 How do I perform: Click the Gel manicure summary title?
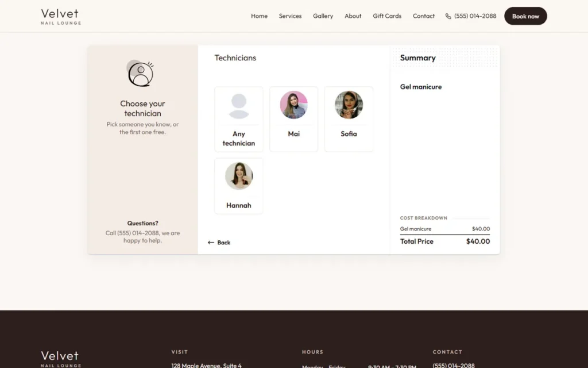click(x=421, y=87)
